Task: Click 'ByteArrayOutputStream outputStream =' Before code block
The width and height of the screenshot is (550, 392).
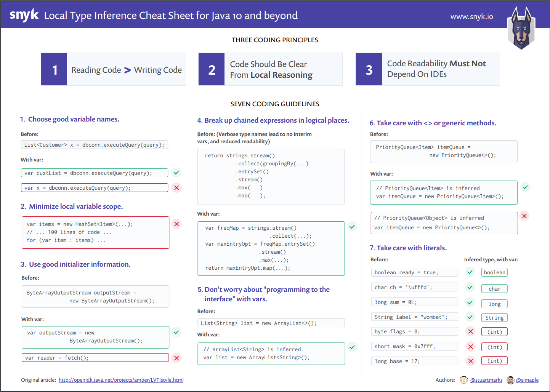Action: 95,297
